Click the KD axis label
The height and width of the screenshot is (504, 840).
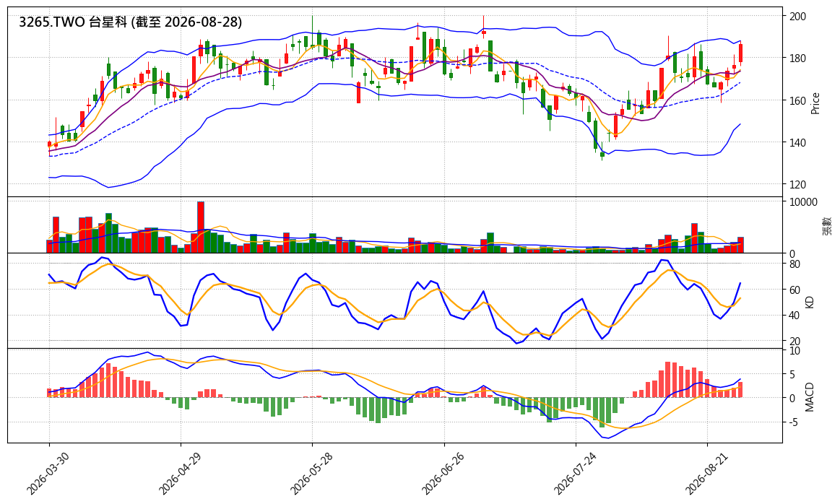(810, 302)
